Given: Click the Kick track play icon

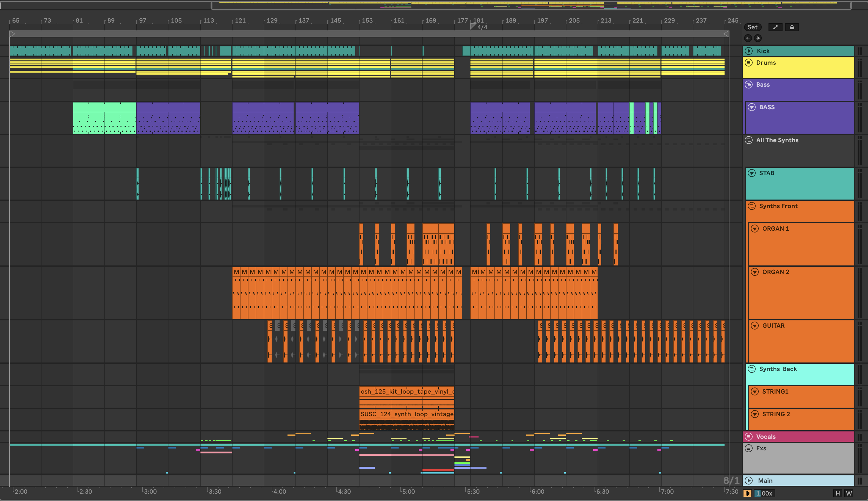Looking at the screenshot, I should click(x=749, y=51).
